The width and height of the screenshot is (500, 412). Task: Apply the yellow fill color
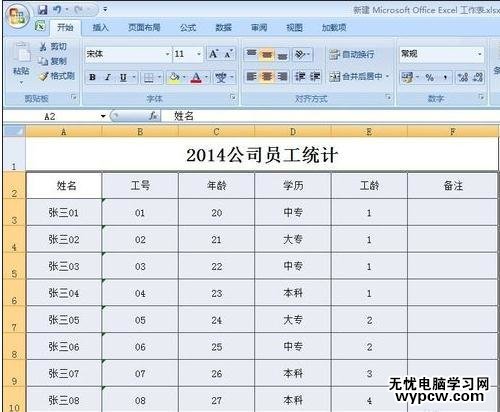(x=174, y=78)
